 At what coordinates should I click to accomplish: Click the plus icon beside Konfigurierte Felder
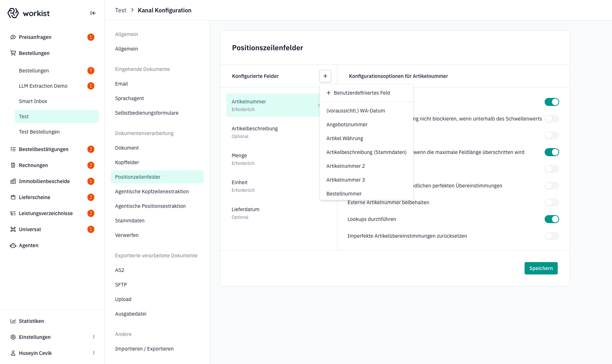[325, 76]
